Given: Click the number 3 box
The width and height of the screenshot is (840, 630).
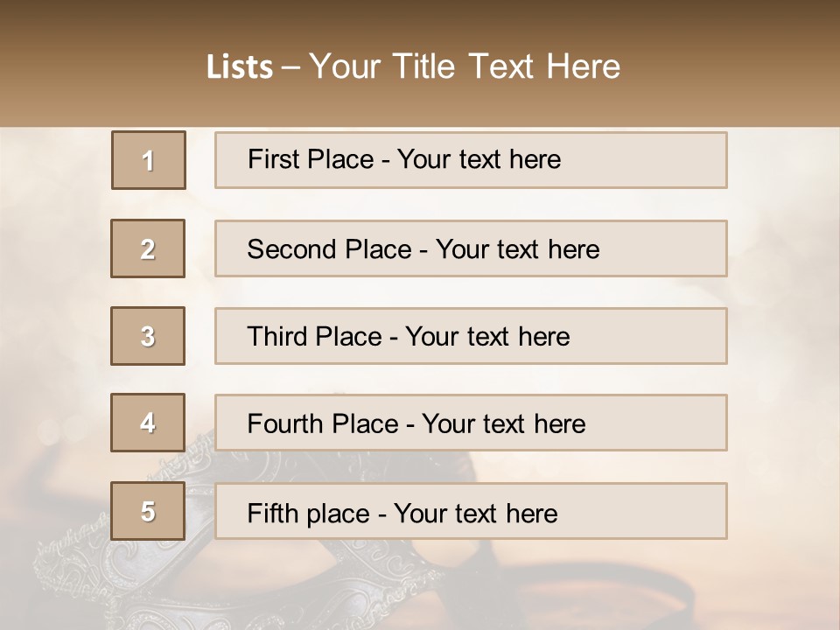Looking at the screenshot, I should [x=148, y=336].
